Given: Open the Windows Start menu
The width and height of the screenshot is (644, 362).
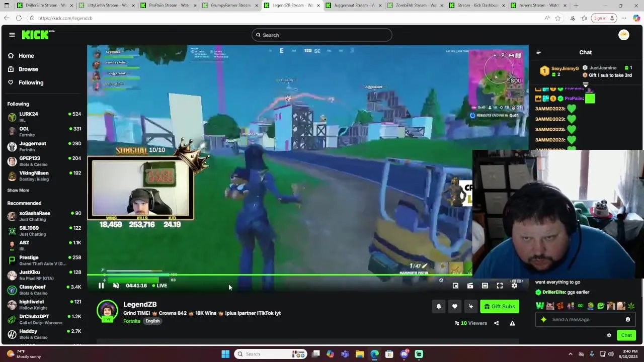Looking at the screenshot, I should coord(225,354).
